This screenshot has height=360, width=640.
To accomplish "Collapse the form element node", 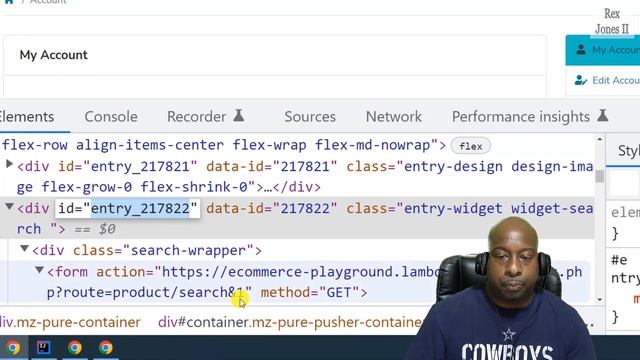I will pyautogui.click(x=39, y=270).
